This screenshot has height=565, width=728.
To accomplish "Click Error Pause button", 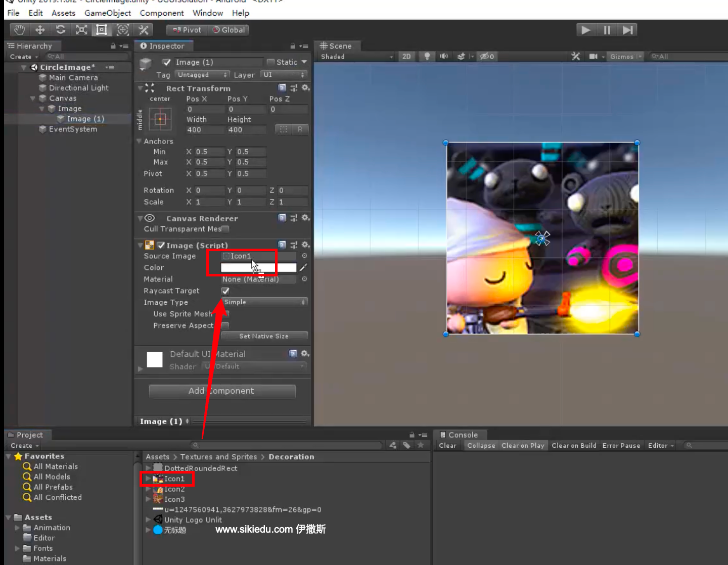I will [621, 446].
